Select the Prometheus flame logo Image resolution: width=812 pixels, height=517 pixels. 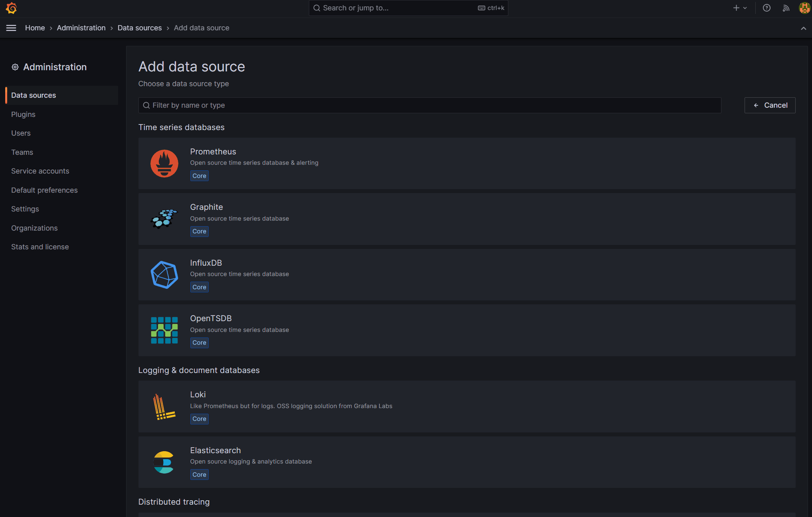164,164
